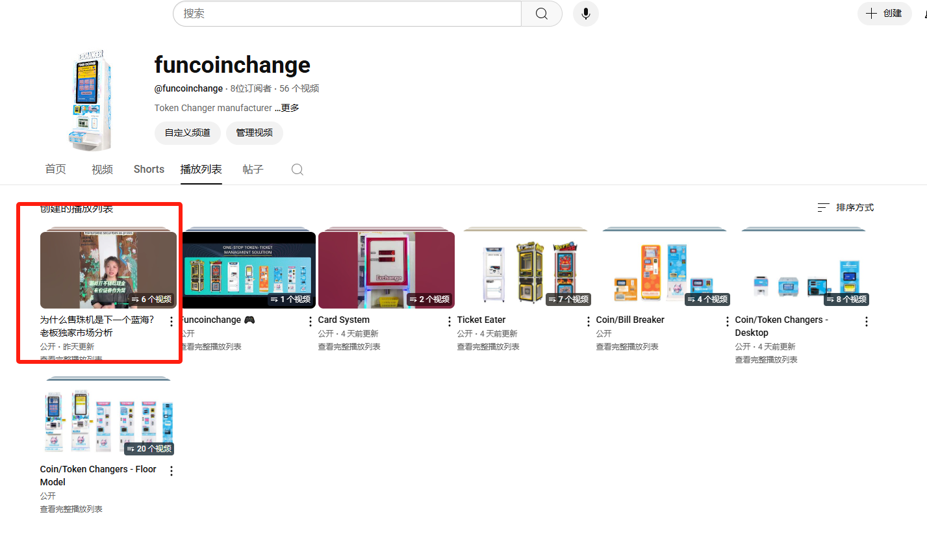The height and width of the screenshot is (560, 927).
Task: Click the funcoinchange channel name heading
Action: (x=233, y=65)
